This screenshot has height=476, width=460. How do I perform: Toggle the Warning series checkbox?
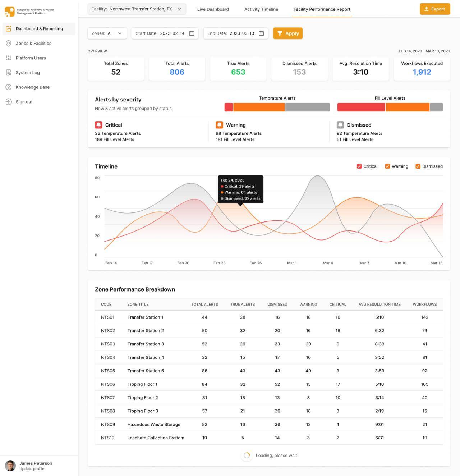(x=387, y=166)
